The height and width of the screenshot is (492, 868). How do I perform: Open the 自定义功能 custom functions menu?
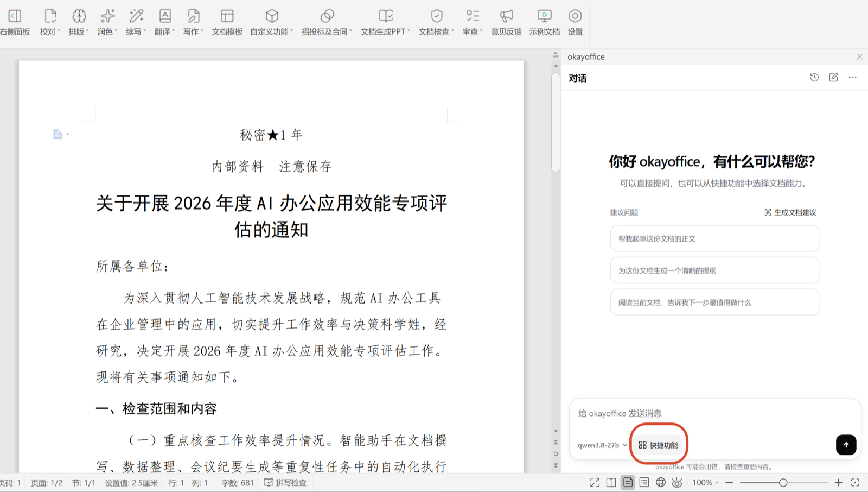click(x=272, y=22)
